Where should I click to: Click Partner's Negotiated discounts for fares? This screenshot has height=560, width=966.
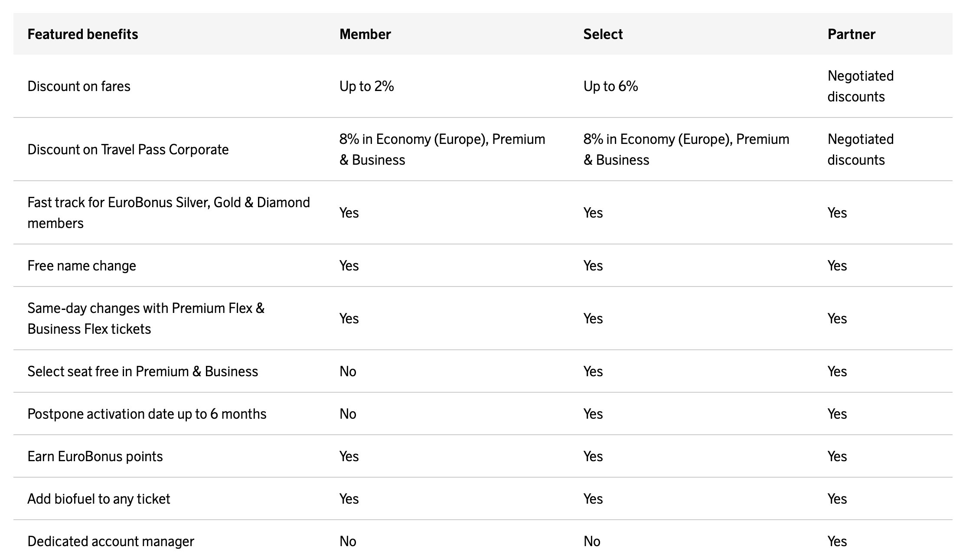coord(860,86)
